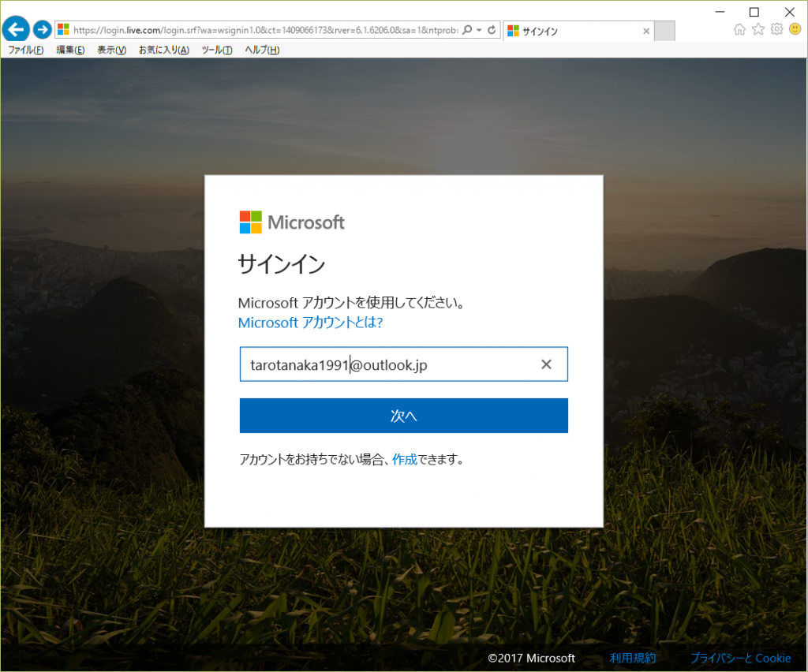Image resolution: width=808 pixels, height=672 pixels.
Task: Click the Home icon
Action: 739,29
